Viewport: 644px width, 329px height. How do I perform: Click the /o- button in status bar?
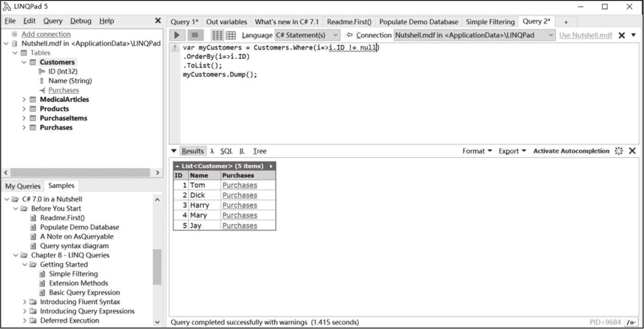coord(631,322)
